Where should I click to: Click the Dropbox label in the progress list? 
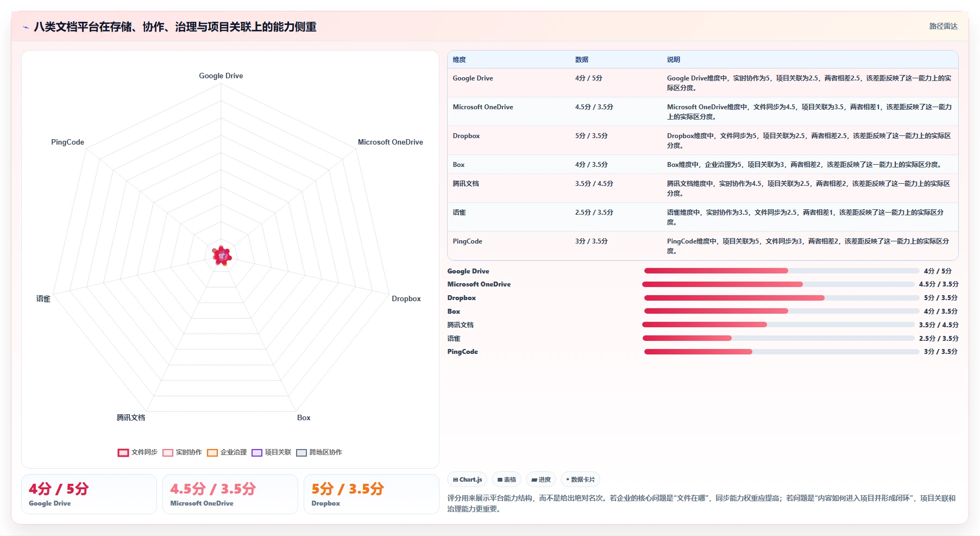pyautogui.click(x=461, y=298)
